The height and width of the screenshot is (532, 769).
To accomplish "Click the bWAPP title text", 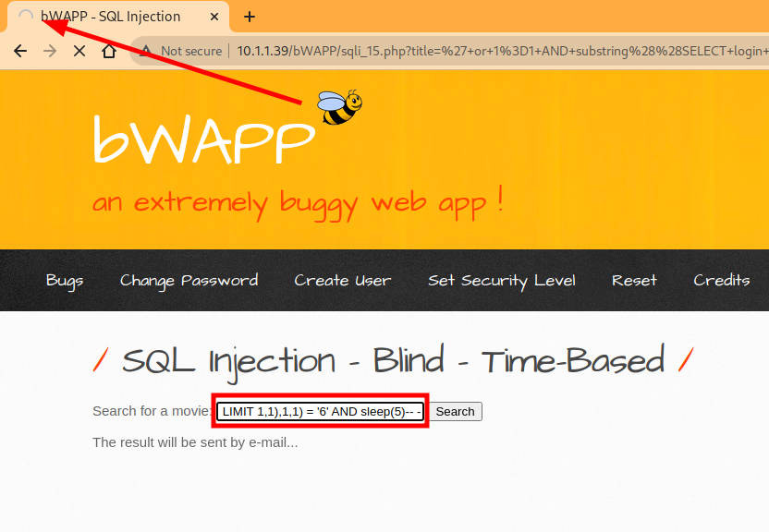I will (204, 140).
